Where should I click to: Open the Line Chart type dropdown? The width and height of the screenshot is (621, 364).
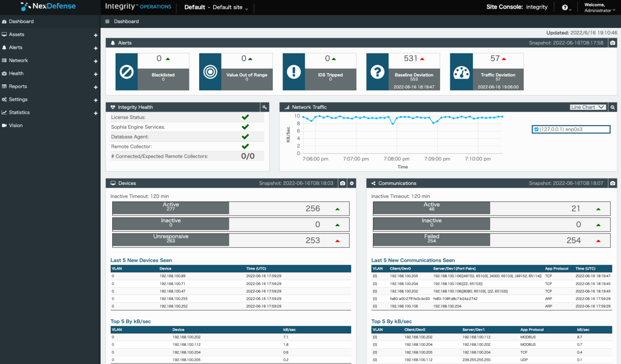(587, 108)
